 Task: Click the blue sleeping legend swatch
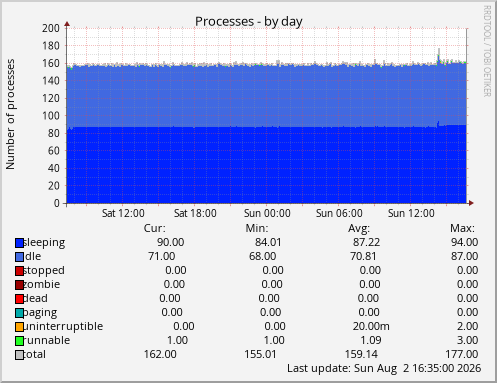(19, 243)
